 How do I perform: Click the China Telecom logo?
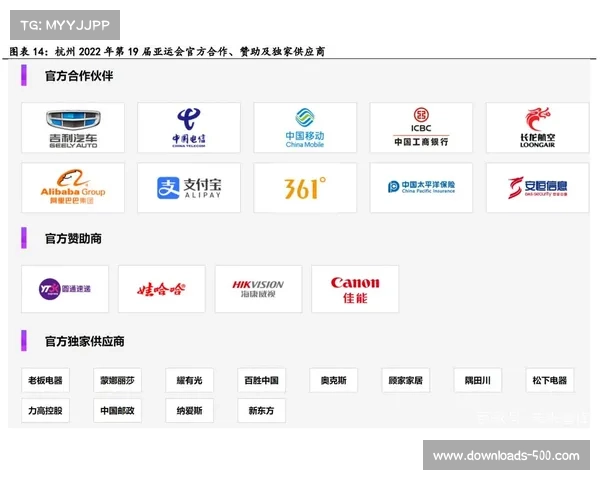[189, 127]
